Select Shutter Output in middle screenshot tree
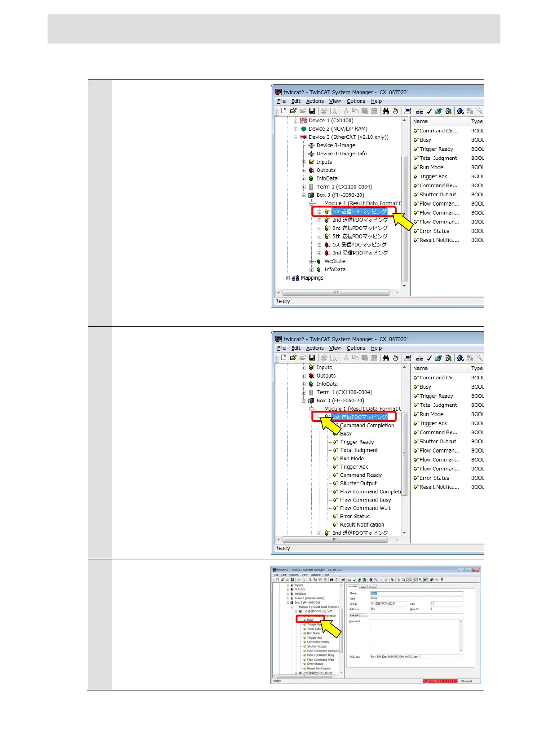Image resolution: width=535 pixels, height=756 pixels. click(358, 483)
